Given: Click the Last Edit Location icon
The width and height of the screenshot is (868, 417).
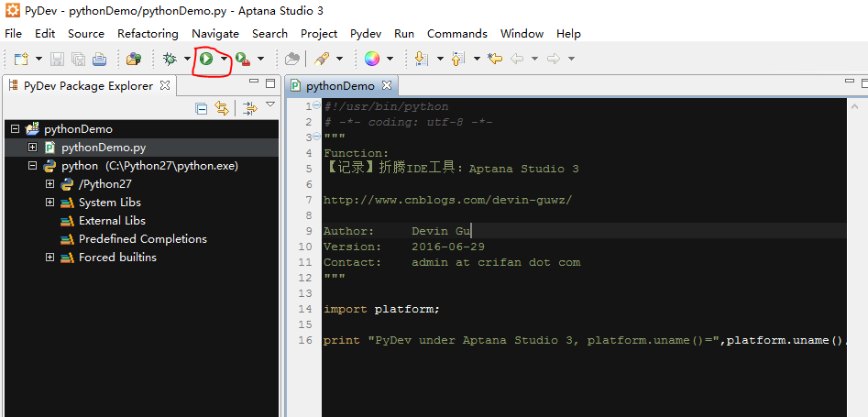Looking at the screenshot, I should 495,59.
